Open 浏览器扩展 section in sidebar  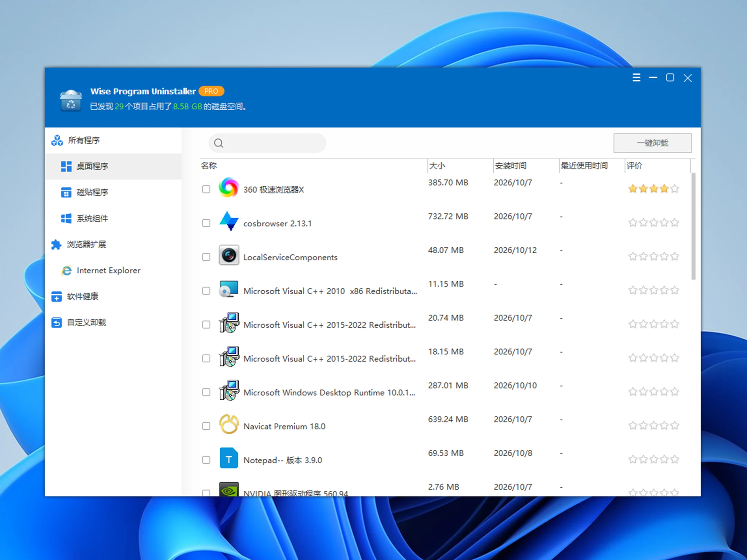coord(113,244)
